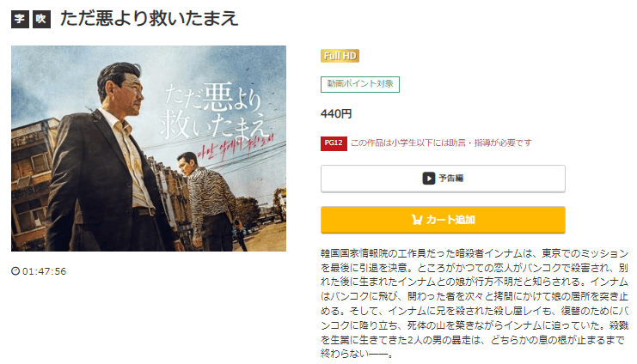This screenshot has width=637, height=364.
Task: Select the 動画ポイント対象 green label
Action: (x=360, y=84)
